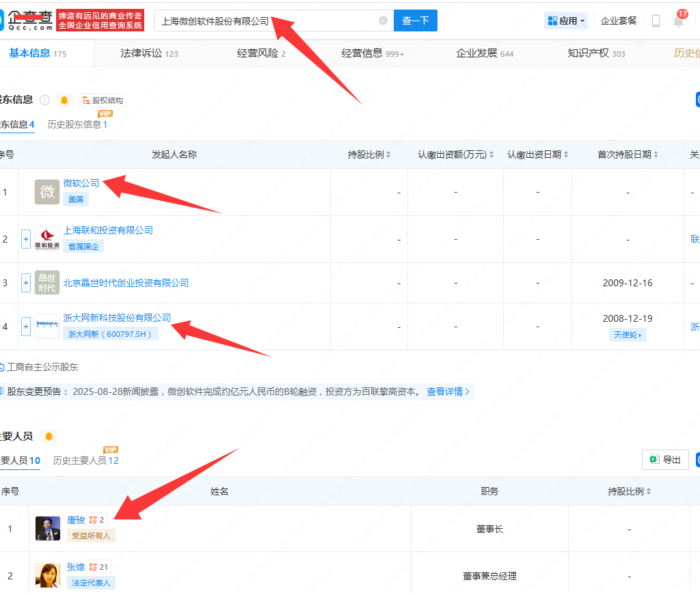Image resolution: width=700 pixels, height=593 pixels.
Task: Click 联和投资 logo thumbnail
Action: click(47, 238)
